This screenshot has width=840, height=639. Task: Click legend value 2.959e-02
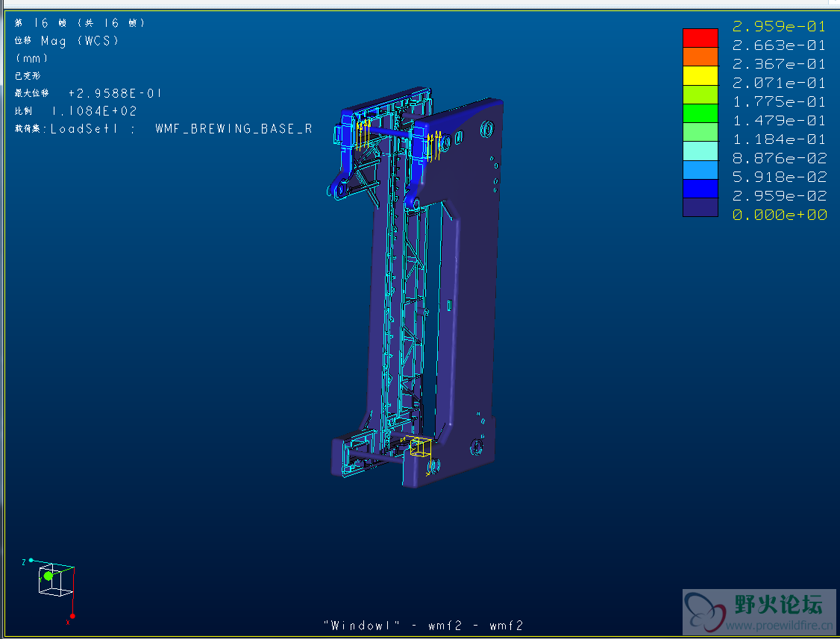pyautogui.click(x=780, y=195)
